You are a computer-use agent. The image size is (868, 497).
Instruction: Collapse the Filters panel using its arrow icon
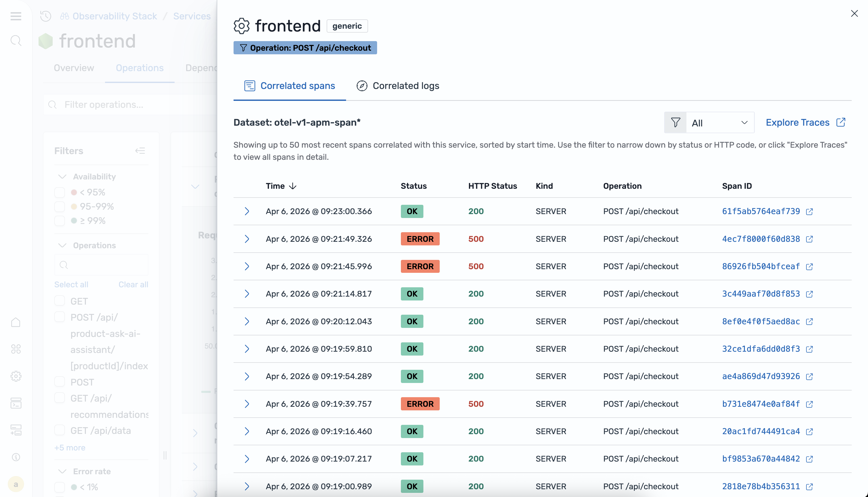(x=140, y=150)
